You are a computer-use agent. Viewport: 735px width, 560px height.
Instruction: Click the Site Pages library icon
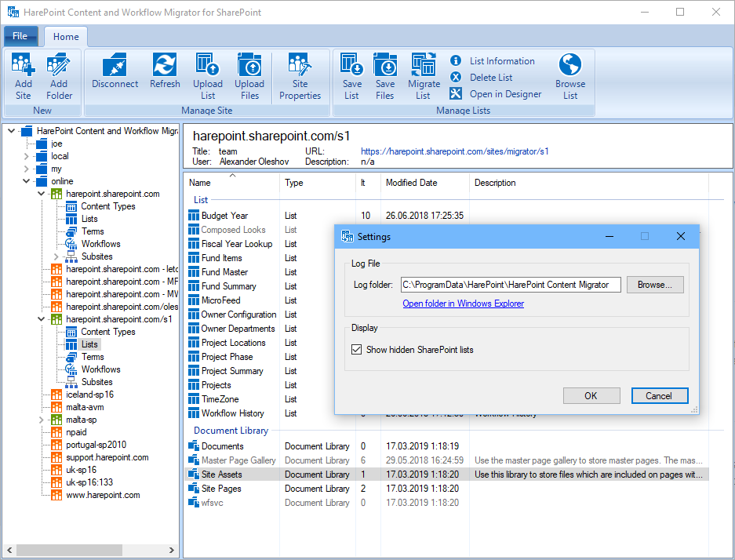pyautogui.click(x=194, y=489)
